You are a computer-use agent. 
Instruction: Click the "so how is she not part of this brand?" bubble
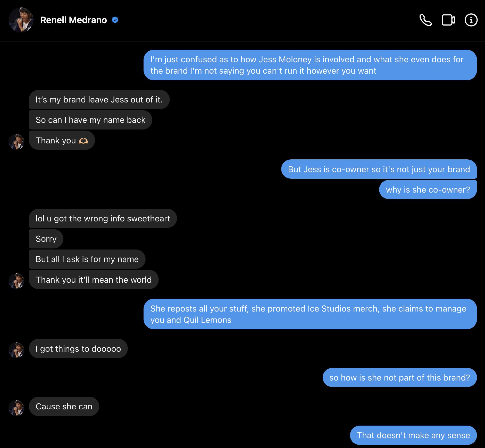pos(399,378)
